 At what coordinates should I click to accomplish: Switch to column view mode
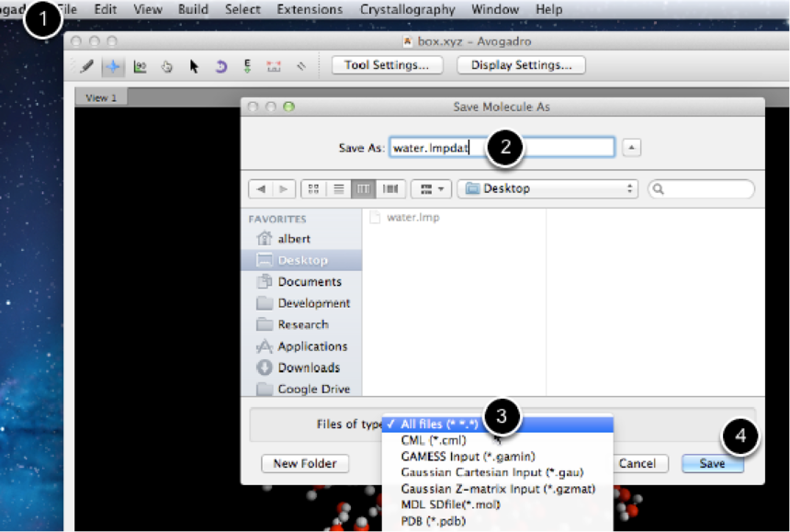tap(363, 189)
